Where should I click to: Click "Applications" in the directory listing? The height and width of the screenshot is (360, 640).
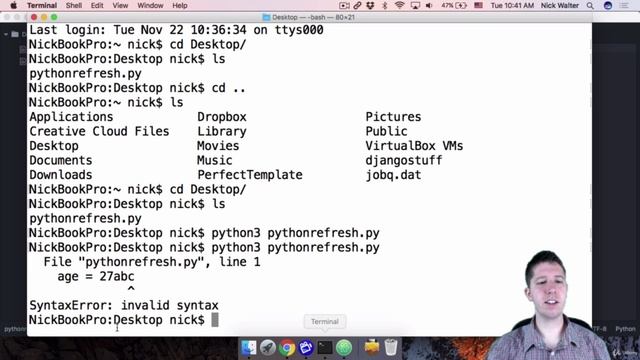(x=71, y=117)
